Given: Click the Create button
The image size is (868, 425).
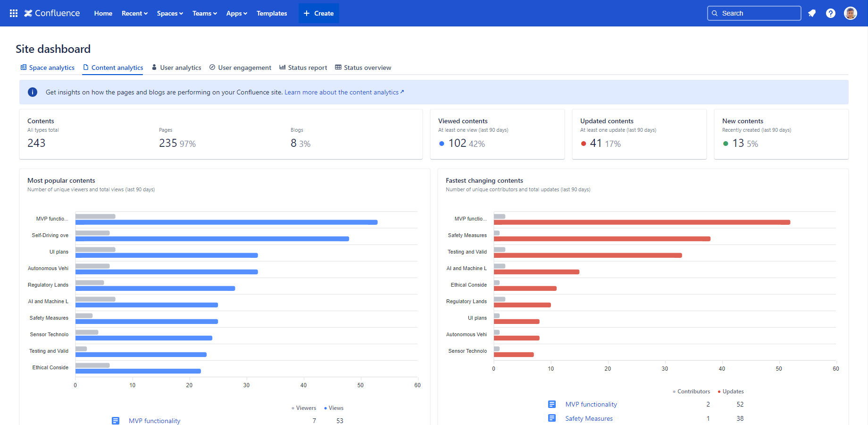Looking at the screenshot, I should [x=319, y=13].
